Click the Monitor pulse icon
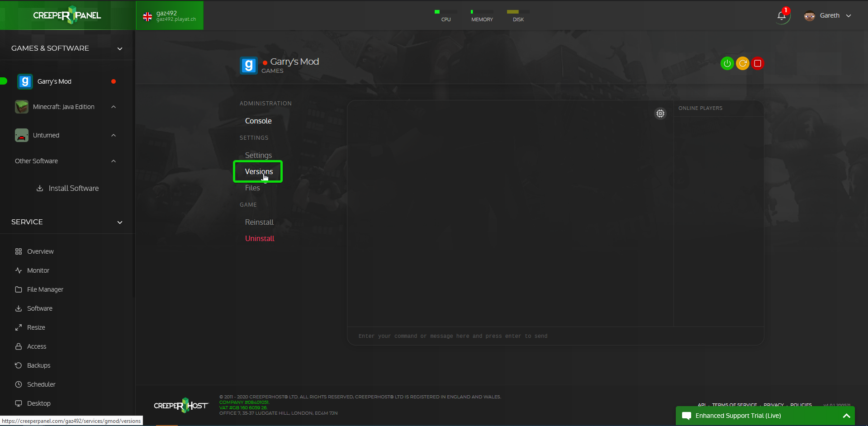 19,270
